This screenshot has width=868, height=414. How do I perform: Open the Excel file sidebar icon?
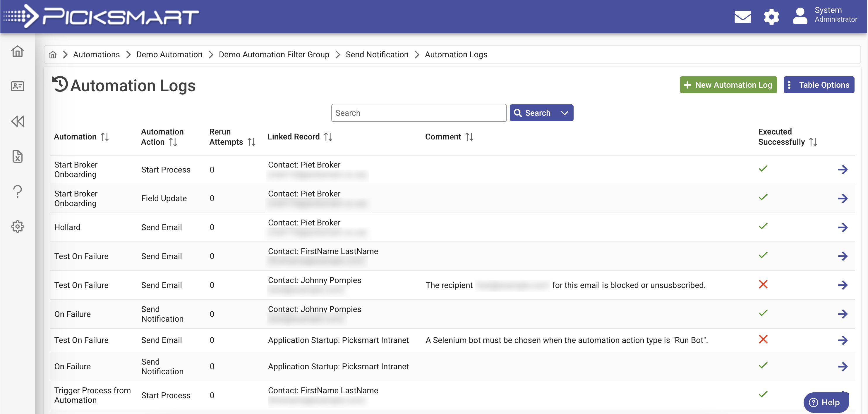point(18,156)
